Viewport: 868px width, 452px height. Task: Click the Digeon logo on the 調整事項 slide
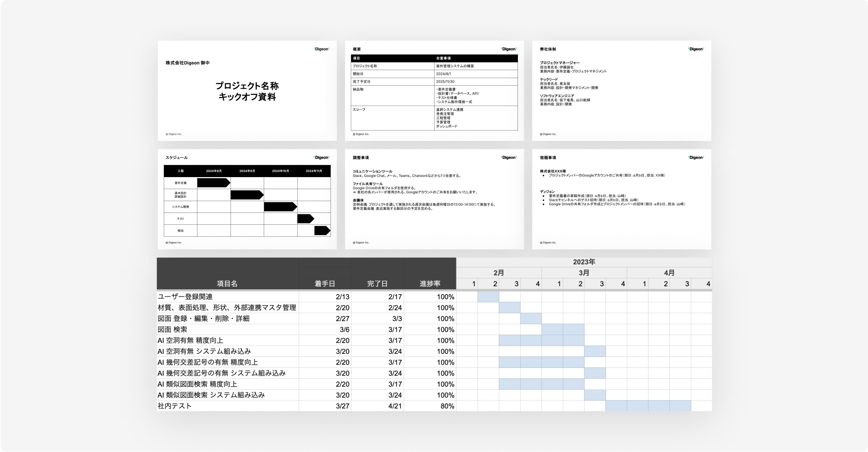[x=509, y=158]
